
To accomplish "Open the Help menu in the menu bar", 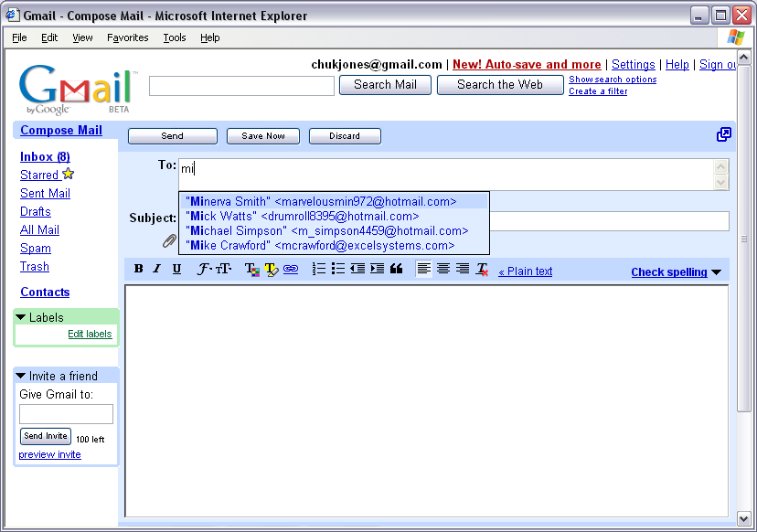I will [210, 37].
